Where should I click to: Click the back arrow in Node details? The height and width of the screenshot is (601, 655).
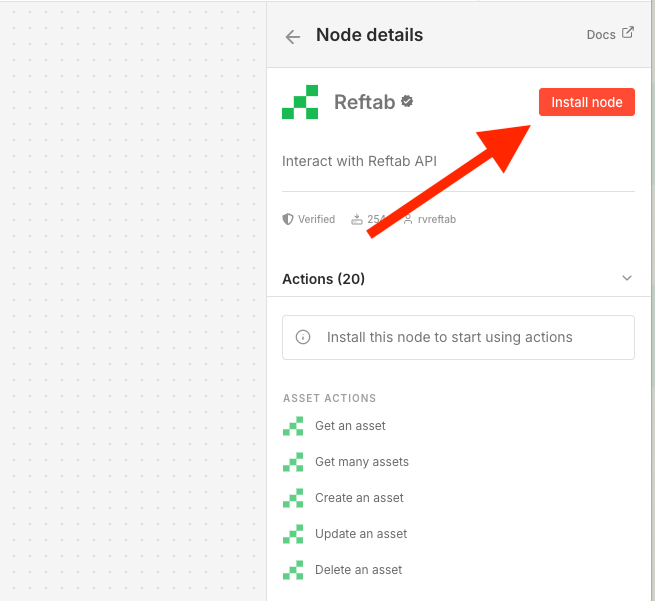click(x=293, y=37)
